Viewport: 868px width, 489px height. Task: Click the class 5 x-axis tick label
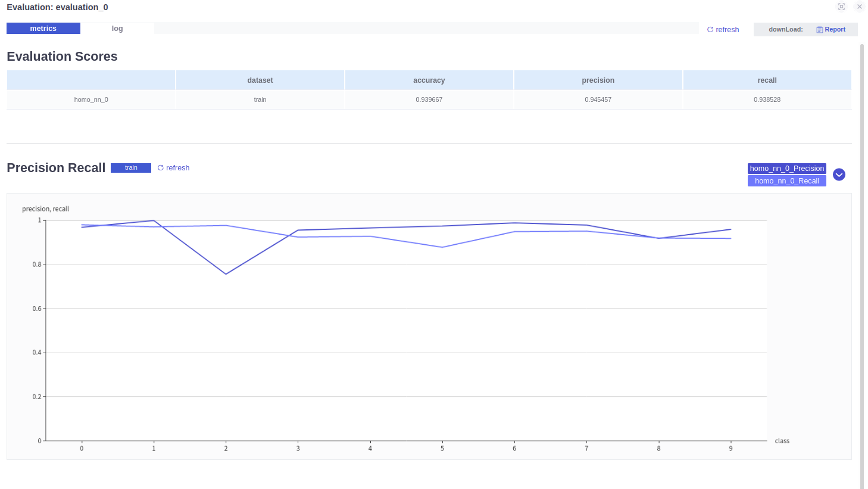click(x=442, y=448)
